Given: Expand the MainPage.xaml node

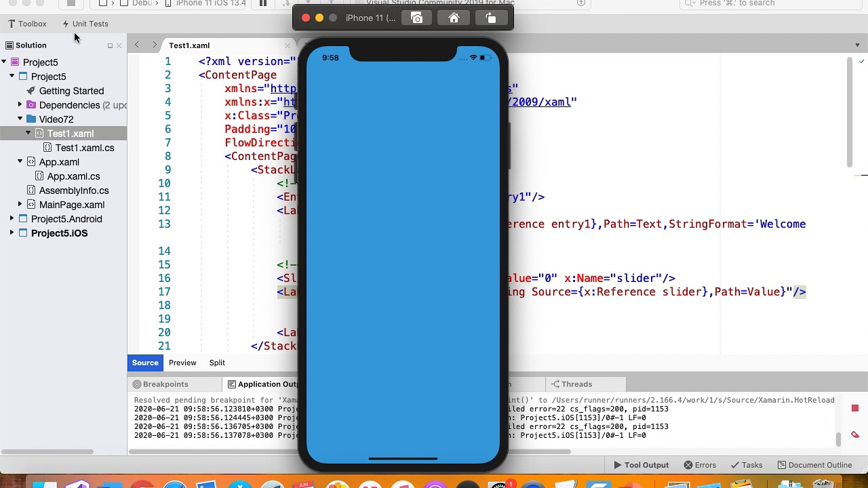Looking at the screenshot, I should [20, 205].
